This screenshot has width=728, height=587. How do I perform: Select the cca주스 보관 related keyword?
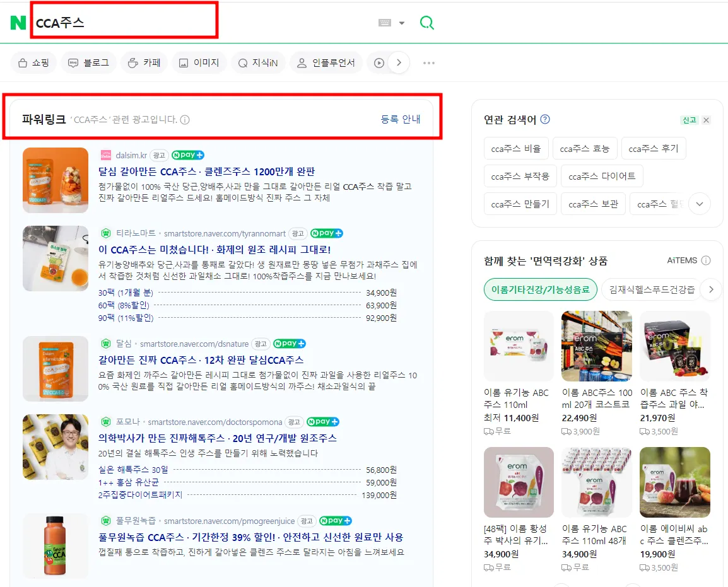click(594, 204)
